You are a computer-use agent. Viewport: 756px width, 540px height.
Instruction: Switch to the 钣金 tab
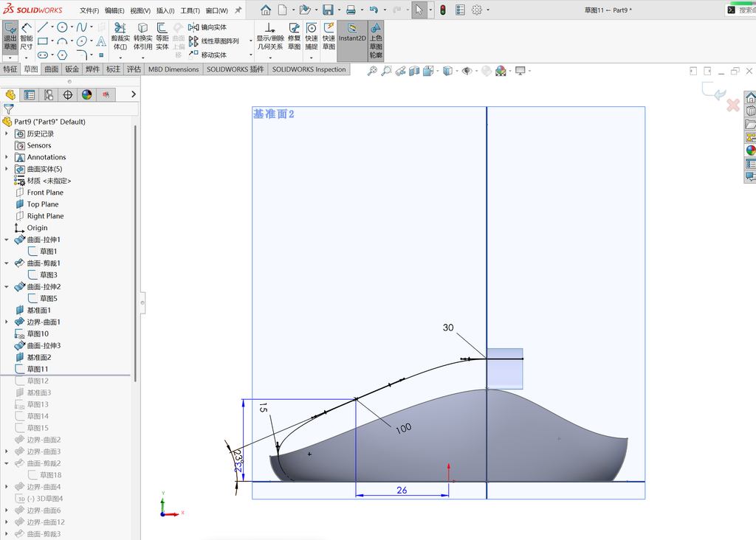[x=72, y=69]
